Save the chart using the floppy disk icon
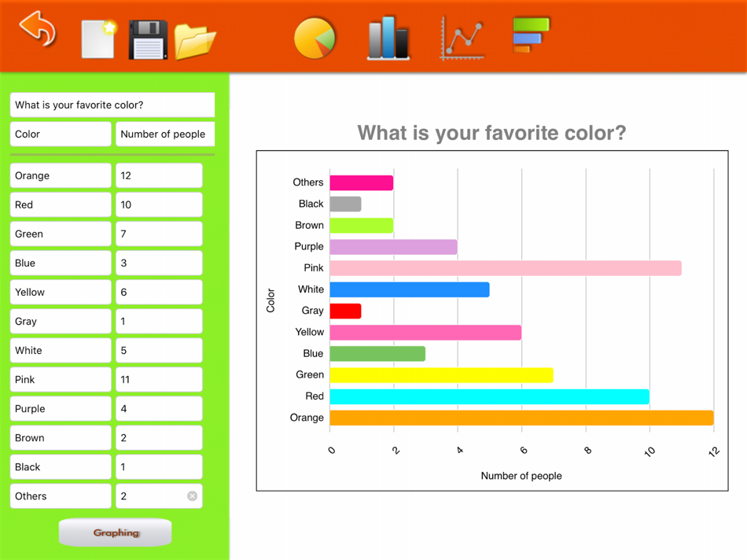 pos(148,39)
